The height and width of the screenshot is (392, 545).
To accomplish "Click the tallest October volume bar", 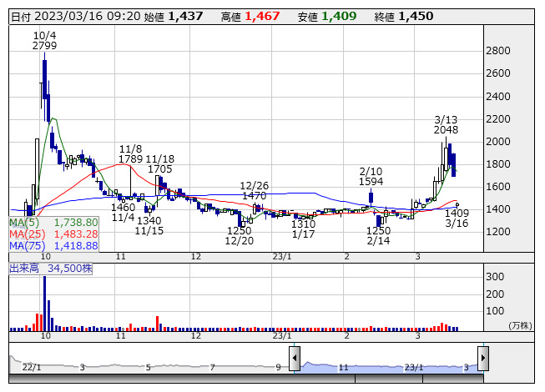I will [x=44, y=304].
